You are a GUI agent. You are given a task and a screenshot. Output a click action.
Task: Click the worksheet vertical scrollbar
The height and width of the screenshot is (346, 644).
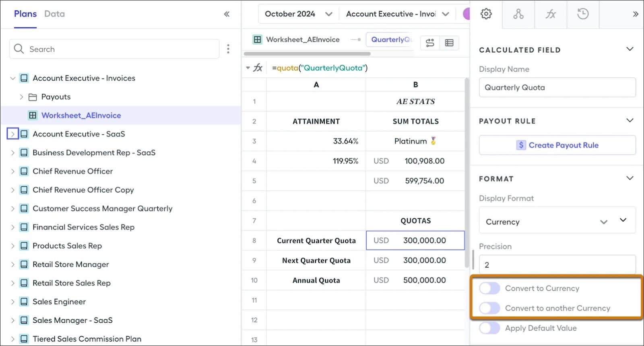pos(467,173)
